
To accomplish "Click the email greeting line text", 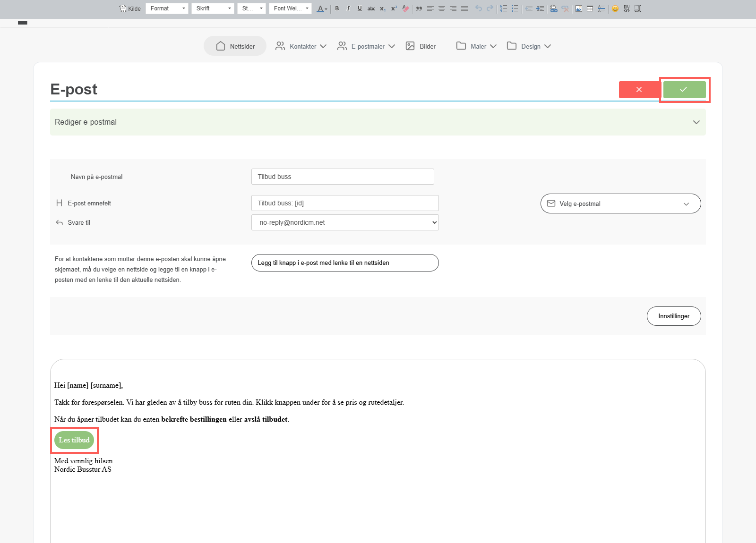I will [88, 385].
